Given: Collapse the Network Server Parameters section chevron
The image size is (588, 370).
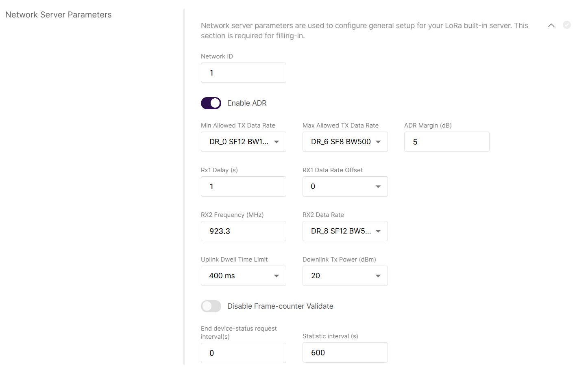Looking at the screenshot, I should pos(551,25).
